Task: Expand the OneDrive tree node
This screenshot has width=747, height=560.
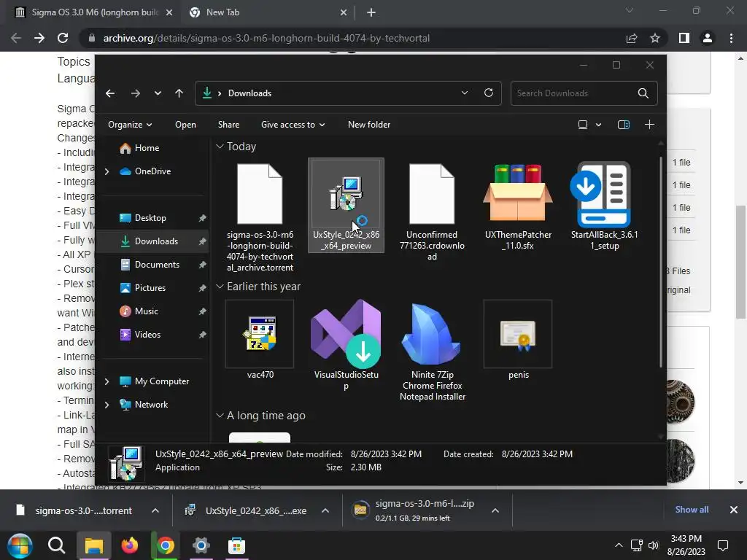Action: 107,171
